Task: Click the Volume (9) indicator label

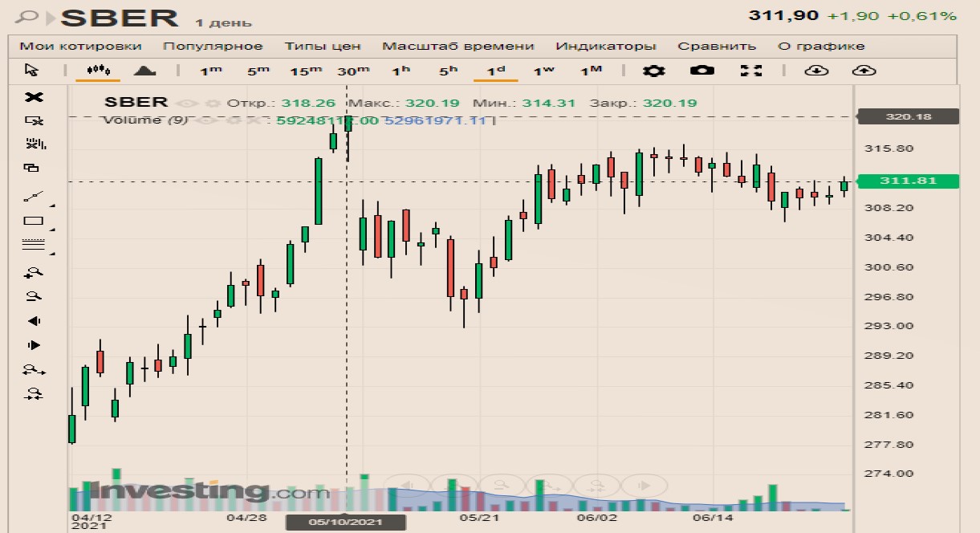Action: 145,120
